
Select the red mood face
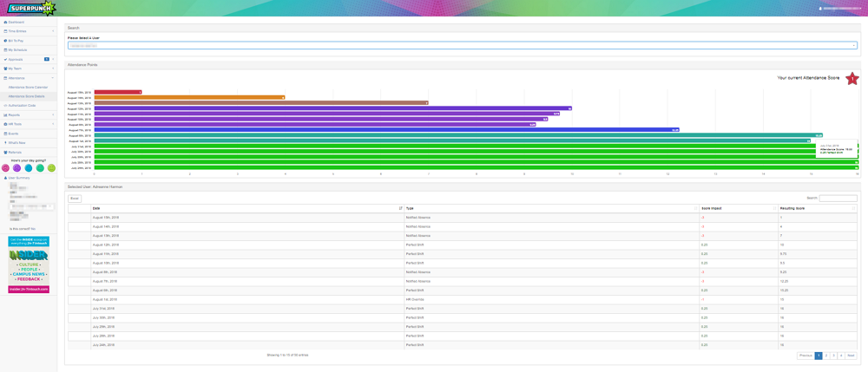pos(5,168)
